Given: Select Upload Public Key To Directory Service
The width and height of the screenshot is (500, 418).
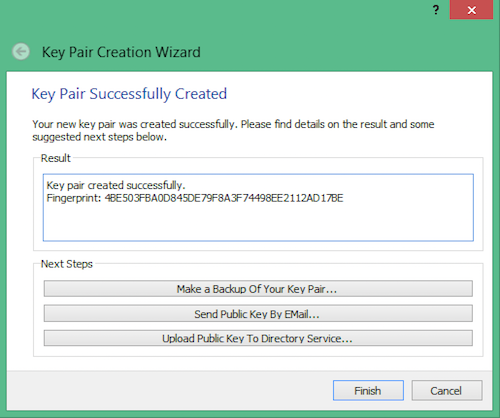Looking at the screenshot, I should click(258, 338).
